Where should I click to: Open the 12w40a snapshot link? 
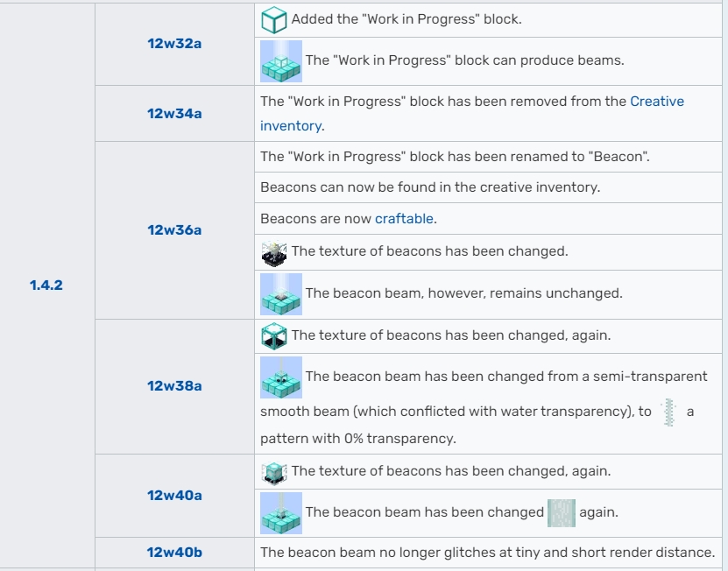coord(174,495)
